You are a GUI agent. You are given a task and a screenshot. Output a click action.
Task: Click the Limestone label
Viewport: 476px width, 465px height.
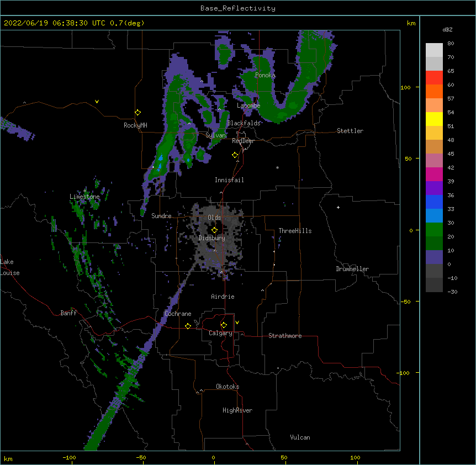point(84,197)
